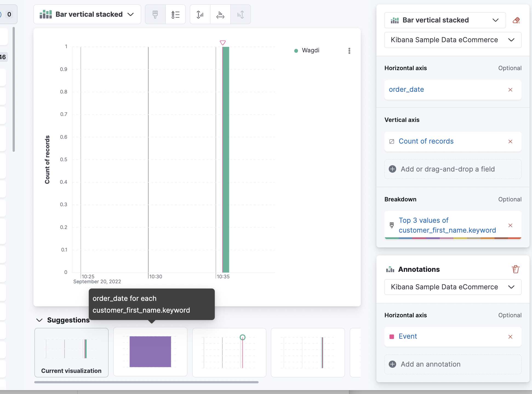This screenshot has height=394, width=532.
Task: Click Add an annotation
Action: coord(431,364)
